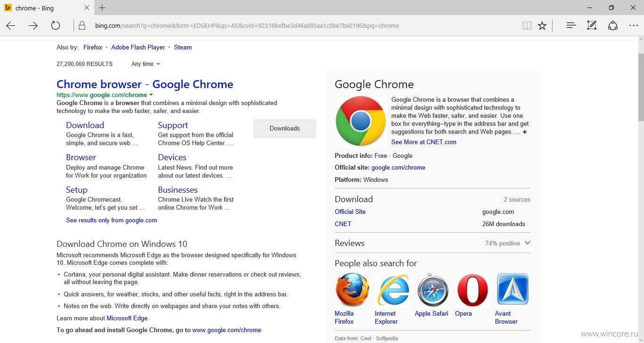Click the Internet Explorer icon

point(392,290)
